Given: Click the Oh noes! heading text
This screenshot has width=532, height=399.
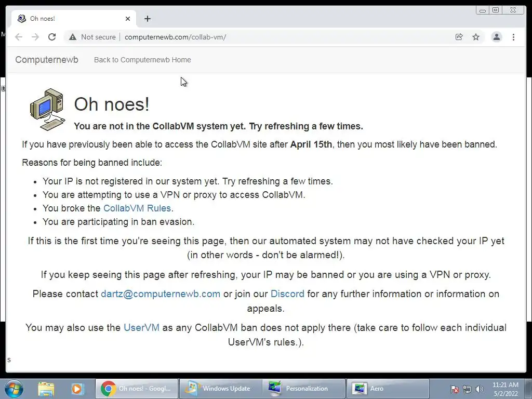Looking at the screenshot, I should click(112, 104).
